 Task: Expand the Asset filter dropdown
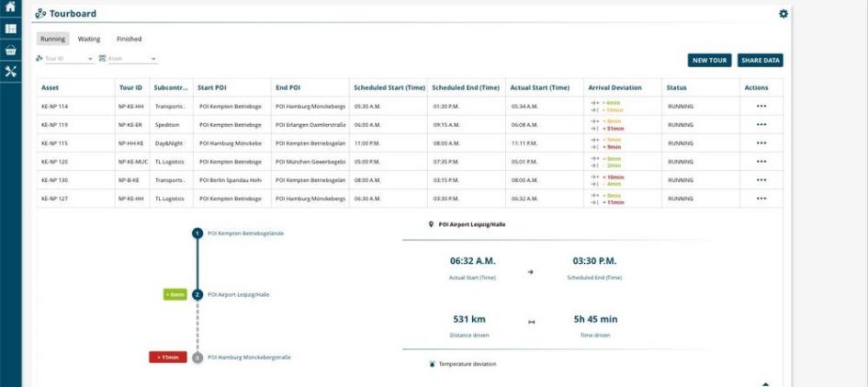[153, 59]
